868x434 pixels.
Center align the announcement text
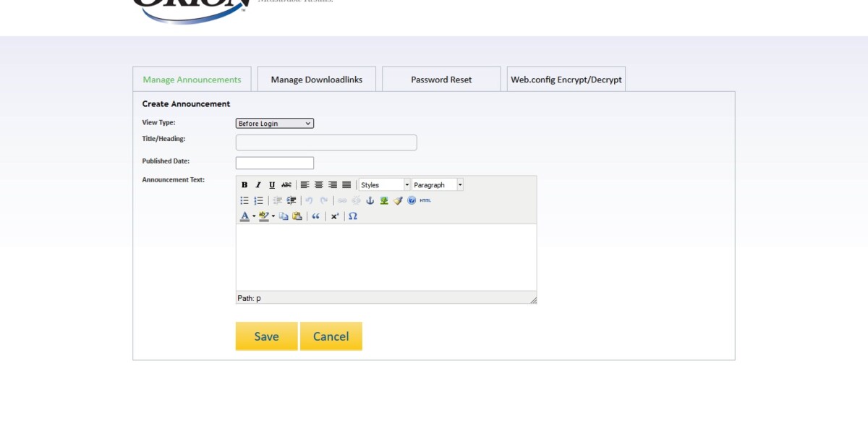(319, 185)
